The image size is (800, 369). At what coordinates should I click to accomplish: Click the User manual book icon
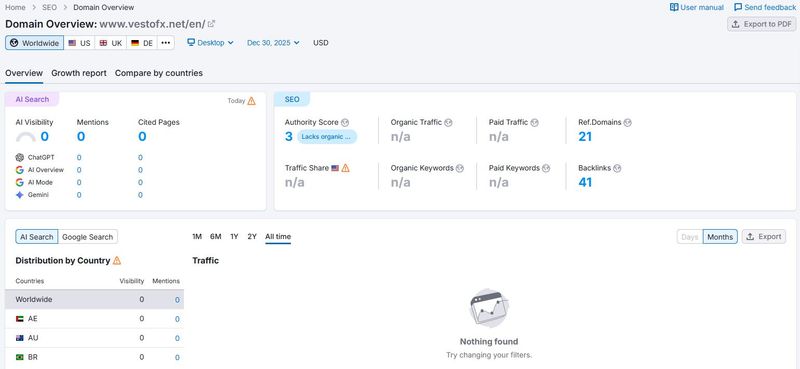pyautogui.click(x=674, y=7)
